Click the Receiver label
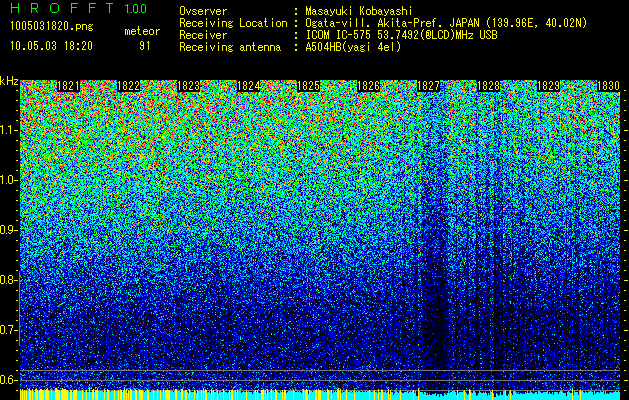The height and width of the screenshot is (400, 629). click(203, 35)
